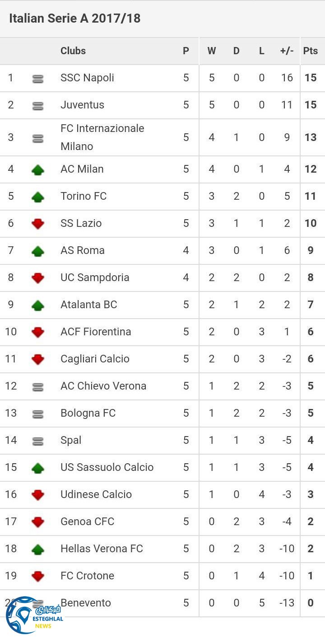The image size is (325, 644).
Task: Click the red down arrow beside FC Crotone
Action: (x=38, y=576)
